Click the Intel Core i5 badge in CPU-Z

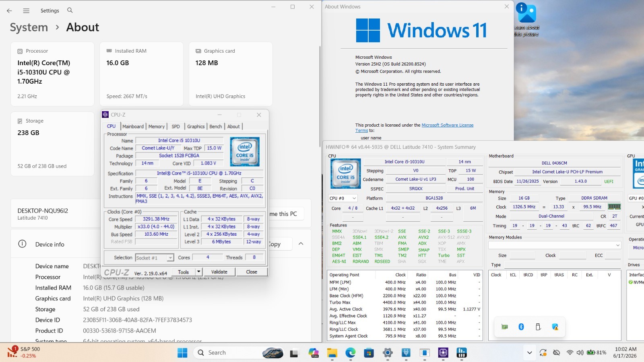tap(245, 152)
